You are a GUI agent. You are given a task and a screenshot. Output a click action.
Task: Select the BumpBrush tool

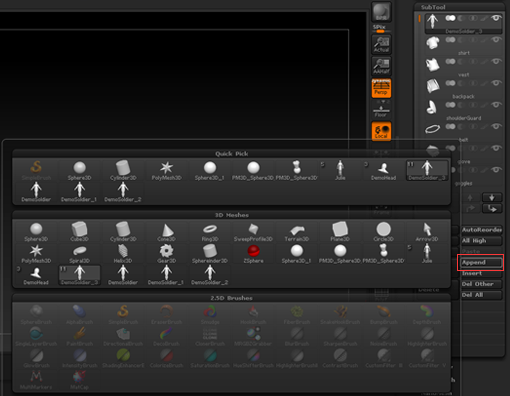coord(383,315)
